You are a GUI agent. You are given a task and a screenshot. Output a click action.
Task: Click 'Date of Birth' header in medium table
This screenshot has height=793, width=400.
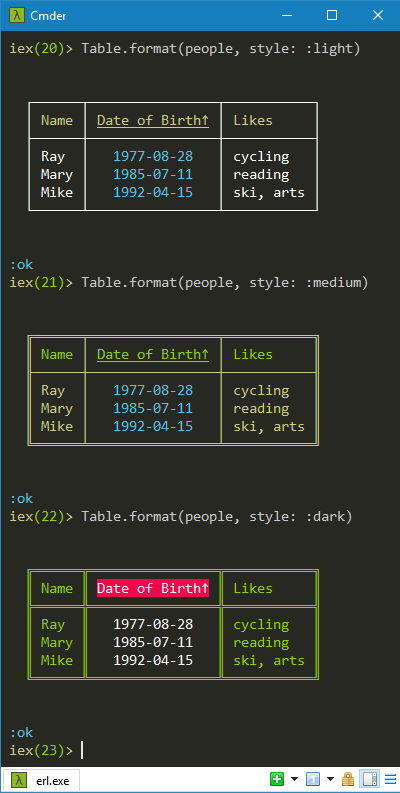(153, 355)
